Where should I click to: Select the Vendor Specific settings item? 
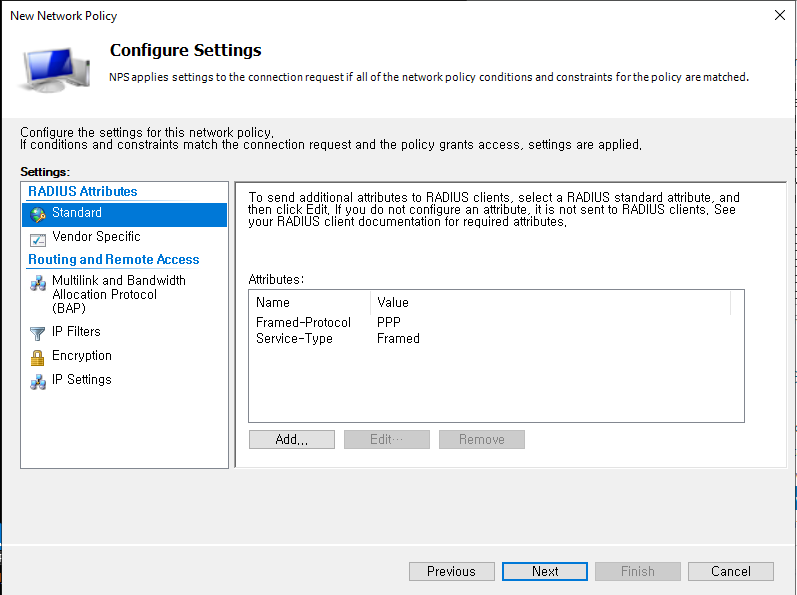(125, 238)
